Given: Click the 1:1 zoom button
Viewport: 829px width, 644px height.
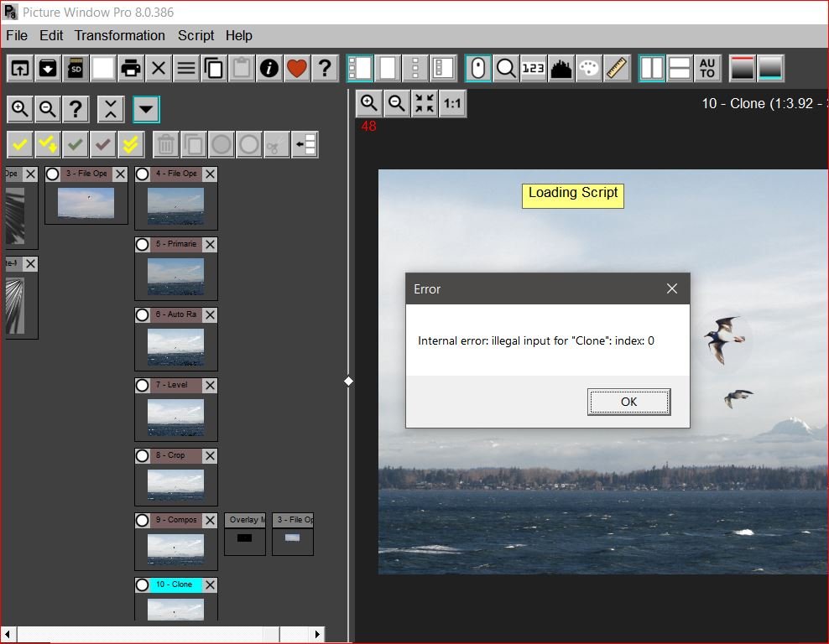Looking at the screenshot, I should (452, 103).
